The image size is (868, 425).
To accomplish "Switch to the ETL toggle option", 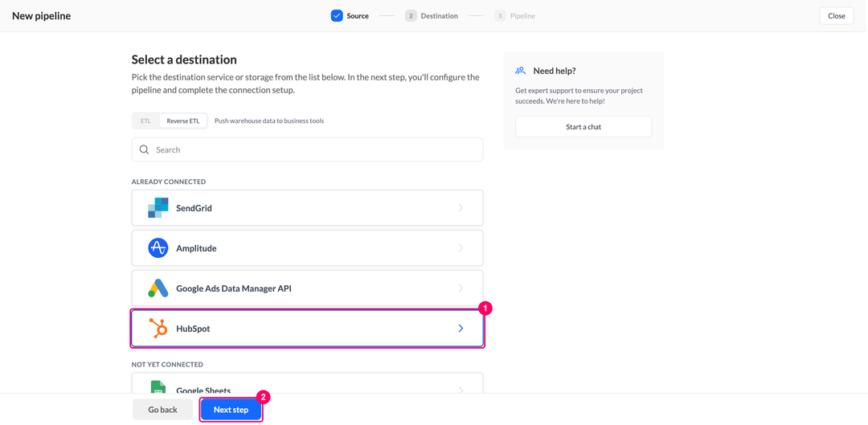I will tap(145, 121).
